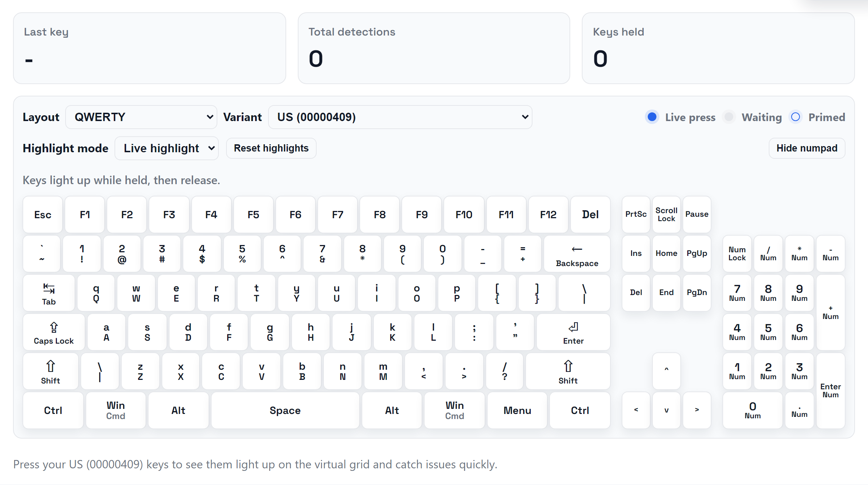
Task: Hide the numpad using the Hide numpad button
Action: pos(807,148)
